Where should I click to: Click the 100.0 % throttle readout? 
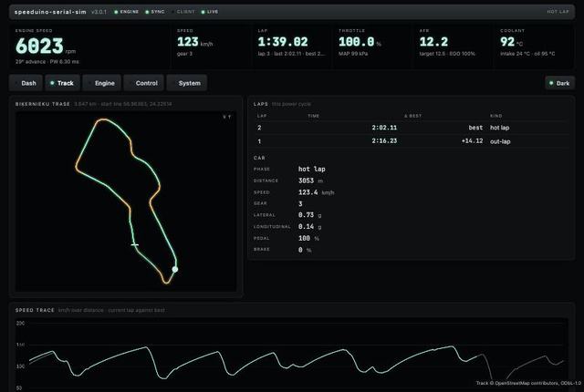pyautogui.click(x=360, y=42)
